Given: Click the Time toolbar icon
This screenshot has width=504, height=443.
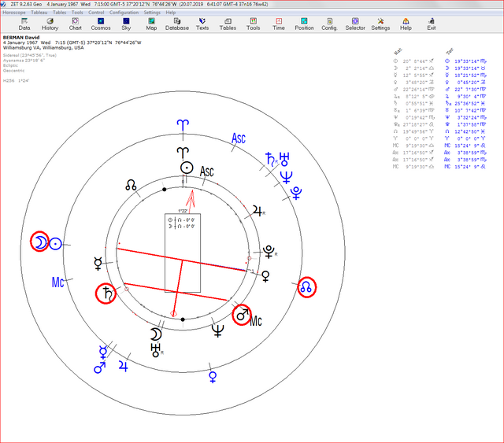Looking at the screenshot, I should [x=279, y=24].
